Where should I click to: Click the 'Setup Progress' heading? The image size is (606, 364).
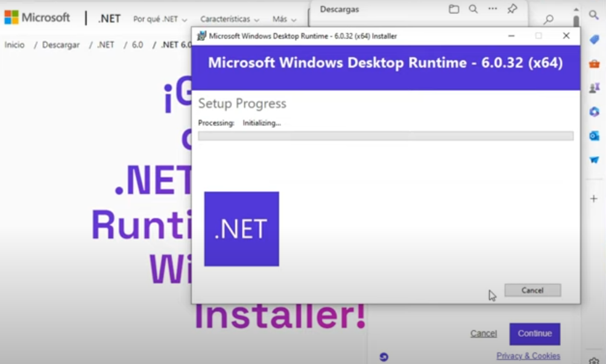tap(242, 104)
